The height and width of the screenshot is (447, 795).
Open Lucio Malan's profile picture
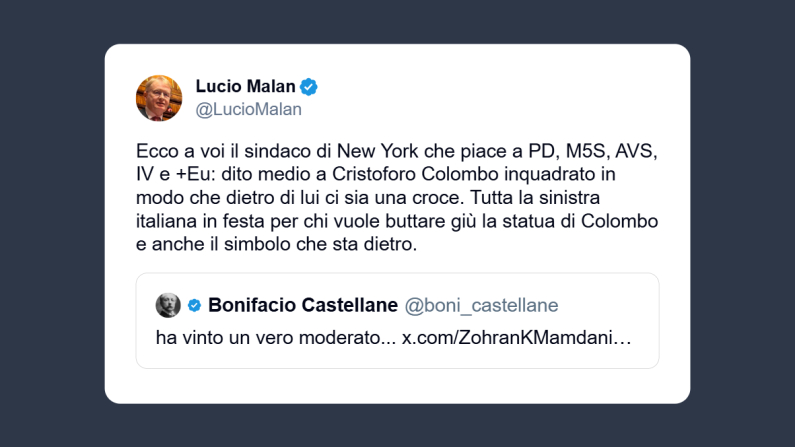point(159,98)
